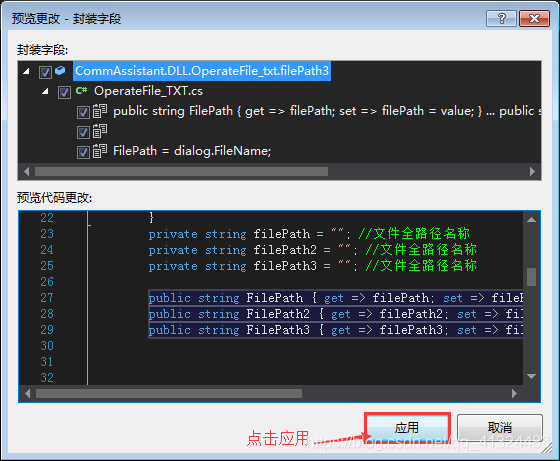The image size is (560, 461).
Task: Click the tree panel horizontal scrollbar thumb
Action: [x=181, y=171]
